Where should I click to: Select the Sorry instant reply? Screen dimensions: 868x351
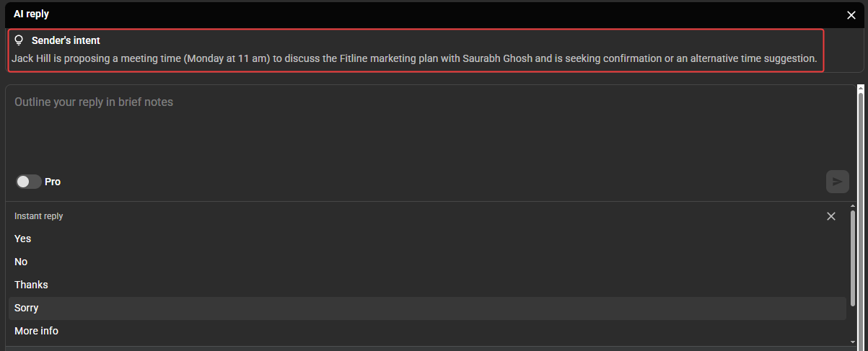pyautogui.click(x=427, y=308)
